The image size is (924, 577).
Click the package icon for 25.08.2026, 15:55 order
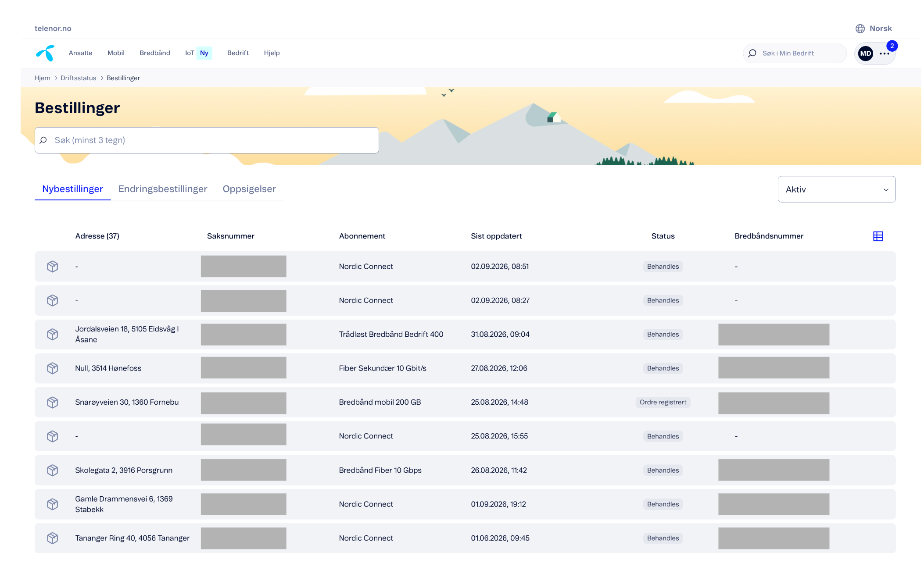pos(53,436)
